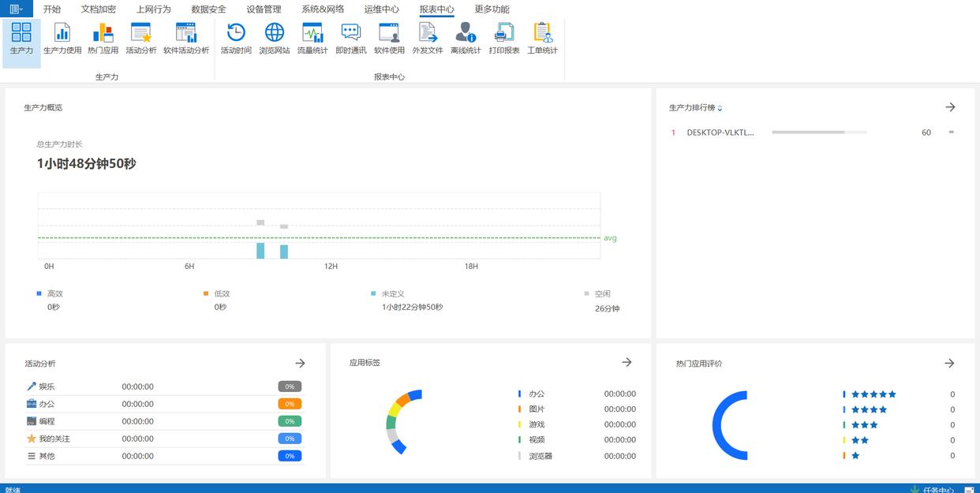This screenshot has height=493, width=980.
Task: Click the 工单统计 clipboard icon
Action: tap(542, 38)
